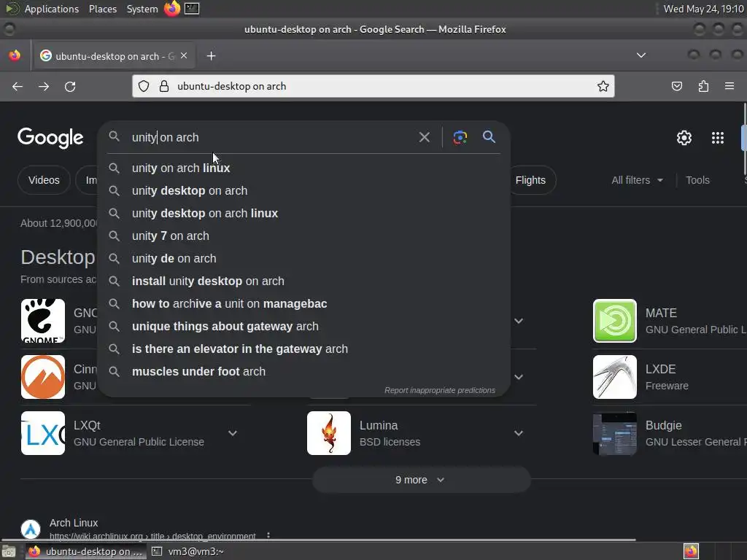Open the Tools search options

click(697, 180)
